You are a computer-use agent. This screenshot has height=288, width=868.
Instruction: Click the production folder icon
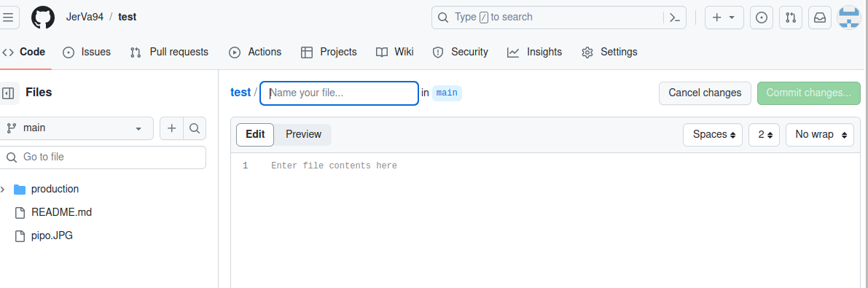pyautogui.click(x=20, y=190)
